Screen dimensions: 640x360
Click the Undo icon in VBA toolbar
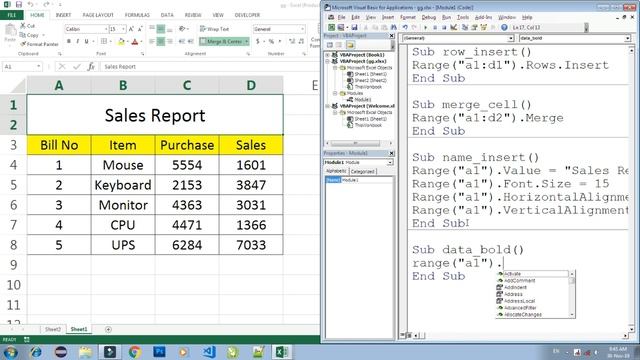tap(405, 27)
